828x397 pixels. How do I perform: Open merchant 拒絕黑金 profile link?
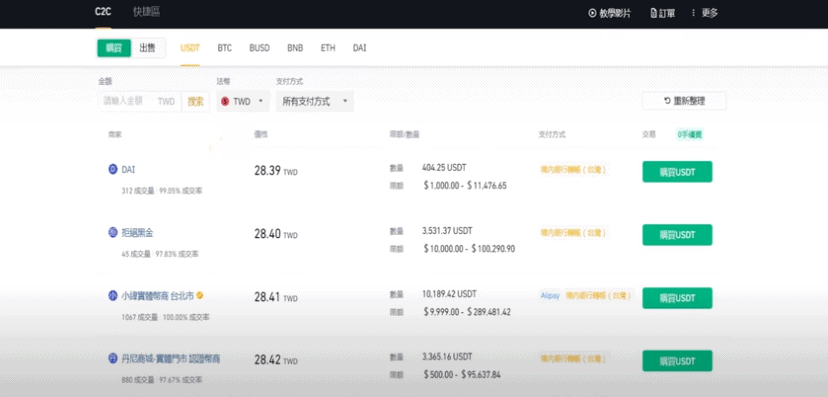pyautogui.click(x=137, y=232)
